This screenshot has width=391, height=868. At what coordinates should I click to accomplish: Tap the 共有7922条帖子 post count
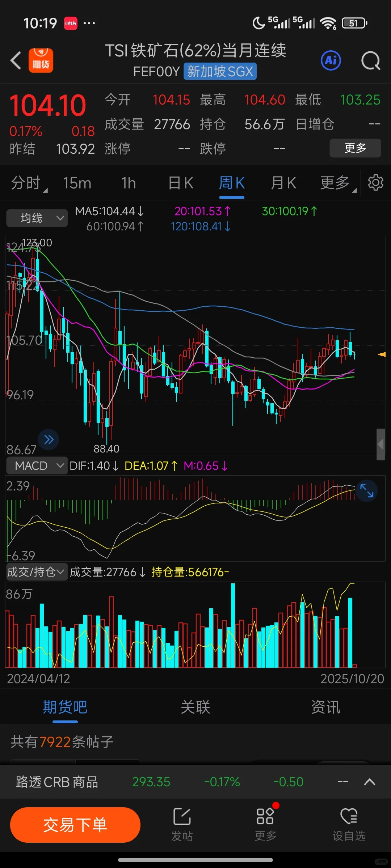coord(62,742)
